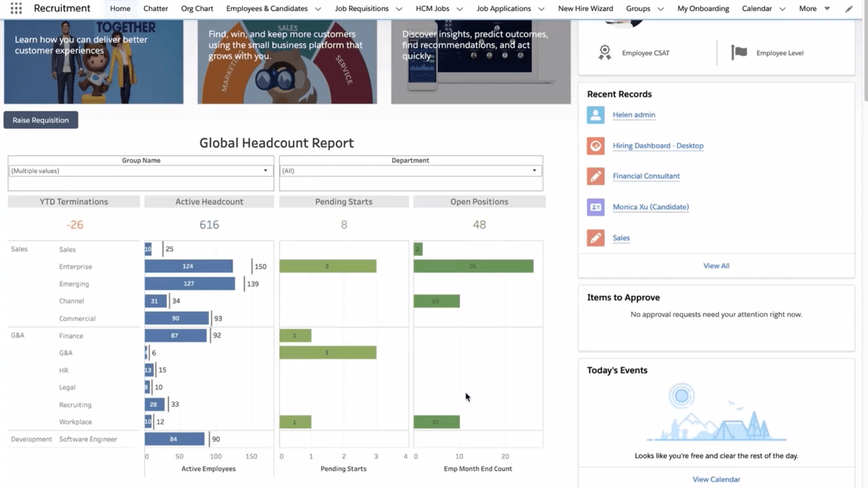The height and width of the screenshot is (488, 868).
Task: Open the Group Name filter dropdown
Action: pos(265,171)
